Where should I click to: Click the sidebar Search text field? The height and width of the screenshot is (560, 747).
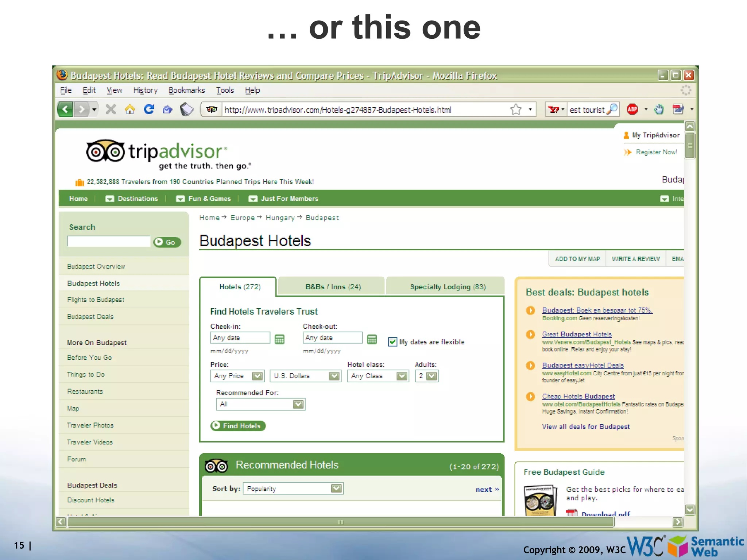(x=109, y=242)
